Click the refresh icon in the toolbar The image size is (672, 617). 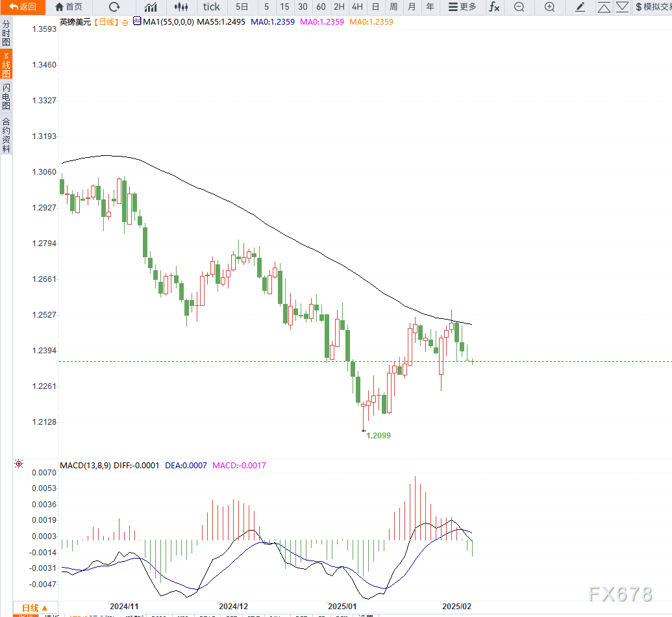(x=114, y=7)
